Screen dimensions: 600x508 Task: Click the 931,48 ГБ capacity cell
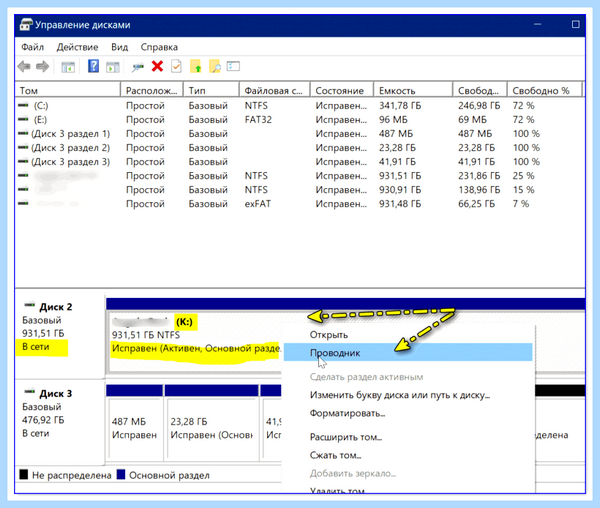coord(400,204)
